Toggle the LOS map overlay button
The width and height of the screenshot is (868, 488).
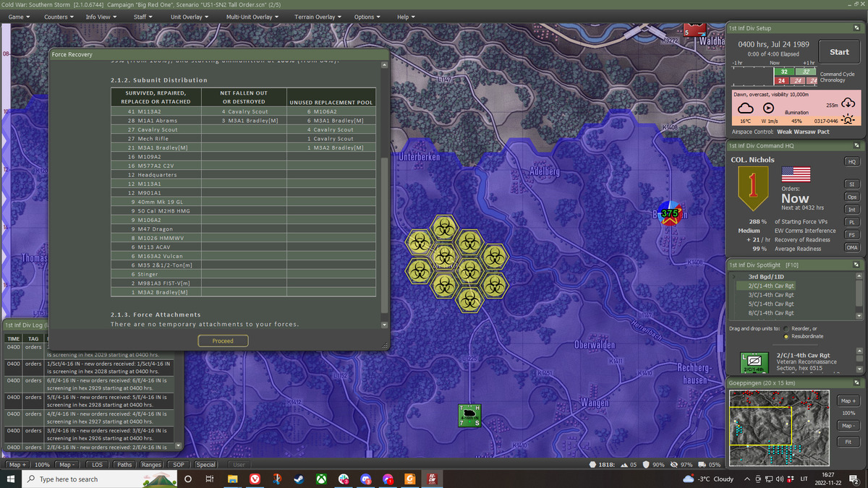coord(98,465)
